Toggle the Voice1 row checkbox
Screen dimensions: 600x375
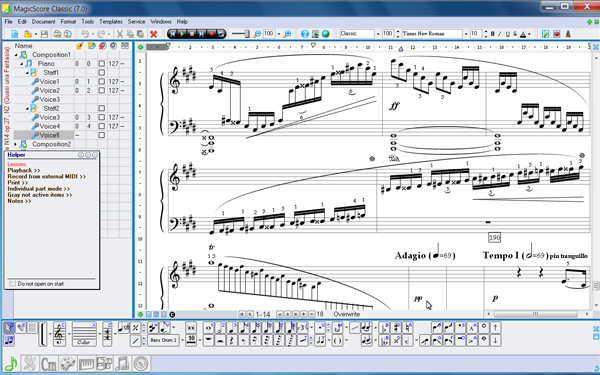(x=101, y=82)
